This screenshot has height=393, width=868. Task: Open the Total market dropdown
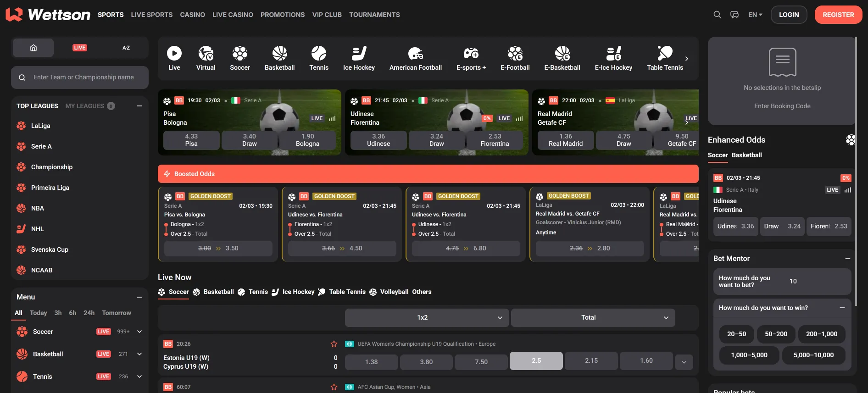593,317
